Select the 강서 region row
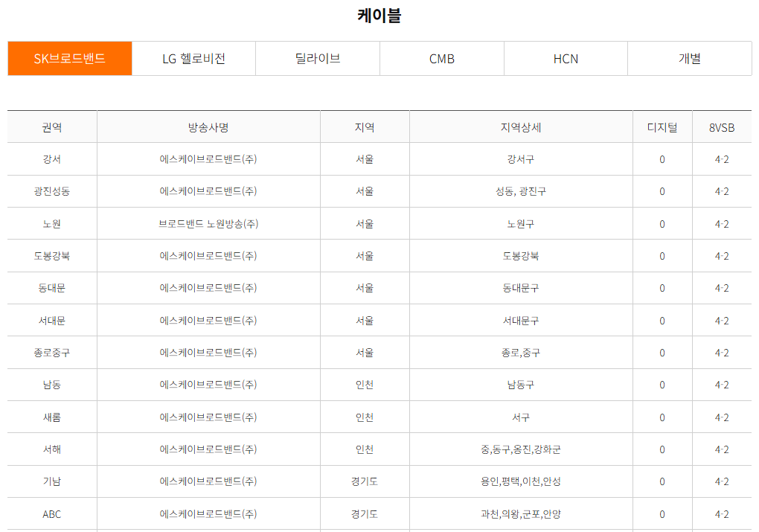Screen dimensions: 759x532 click(51, 158)
